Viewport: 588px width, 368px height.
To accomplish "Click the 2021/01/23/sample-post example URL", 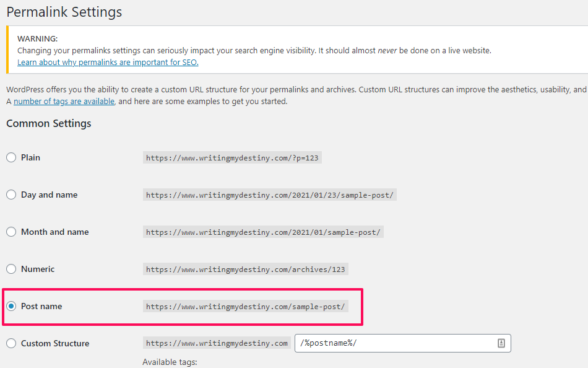I will point(270,195).
